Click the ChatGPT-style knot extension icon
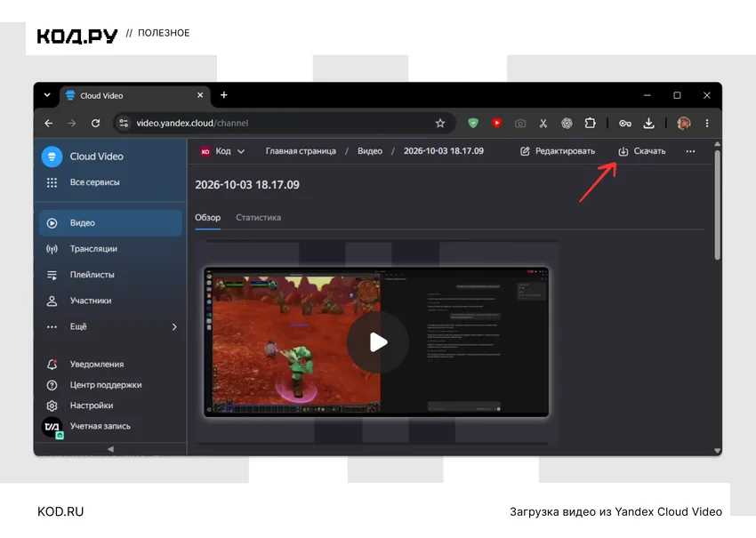Screen dimensions: 756x538 coord(567,124)
